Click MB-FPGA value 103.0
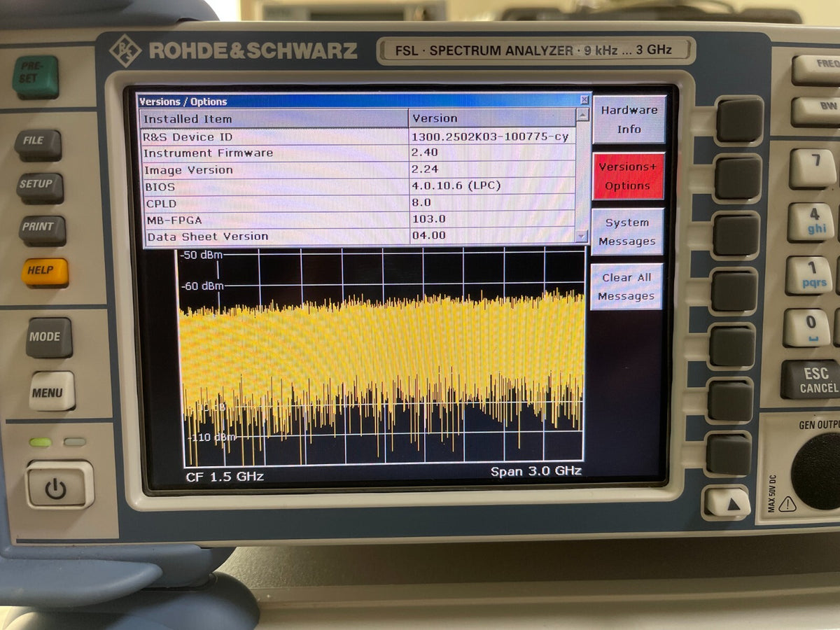840x630 pixels. [428, 219]
